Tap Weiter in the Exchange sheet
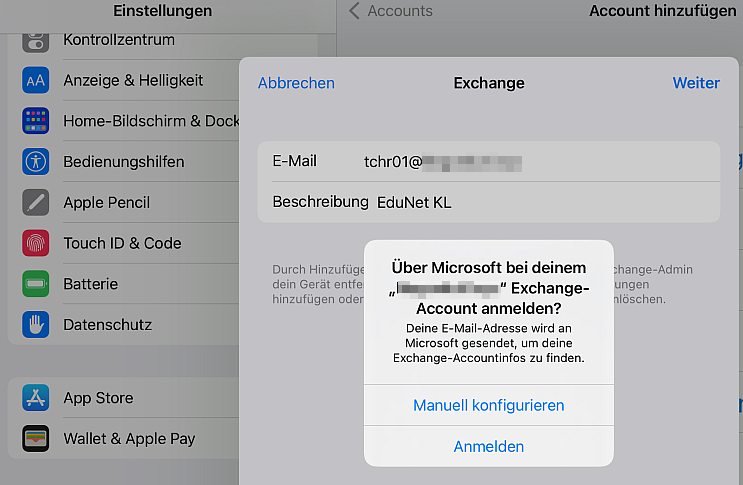The height and width of the screenshot is (485, 743). [x=696, y=83]
